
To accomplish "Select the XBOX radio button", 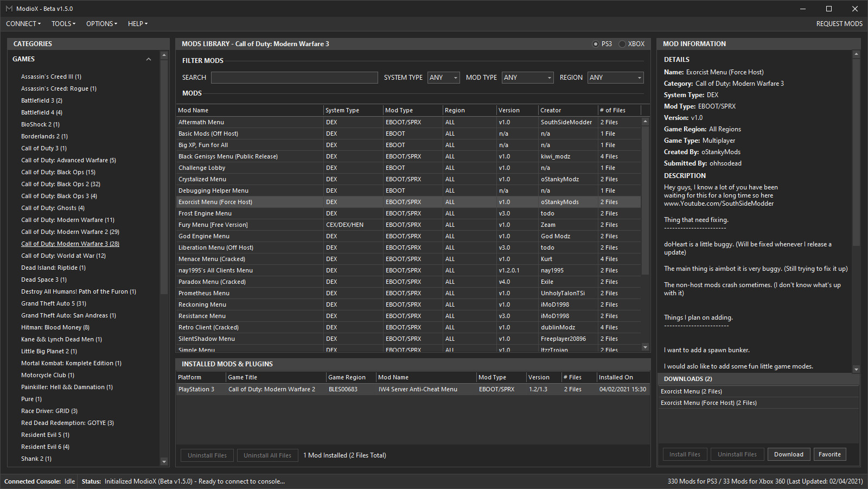I will click(x=622, y=44).
